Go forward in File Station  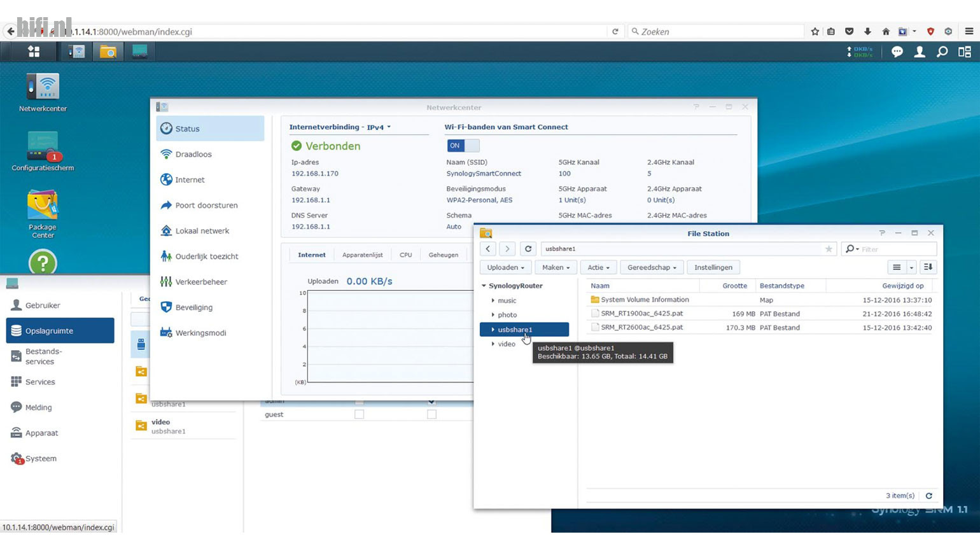pyautogui.click(x=507, y=249)
